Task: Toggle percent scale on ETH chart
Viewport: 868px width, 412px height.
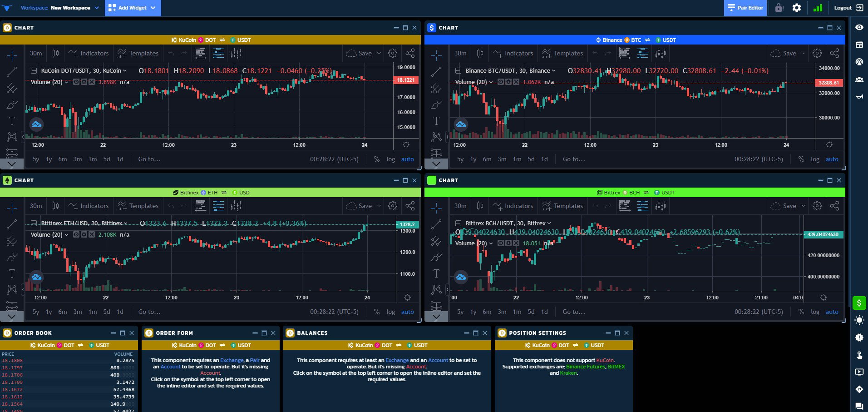Action: 376,312
